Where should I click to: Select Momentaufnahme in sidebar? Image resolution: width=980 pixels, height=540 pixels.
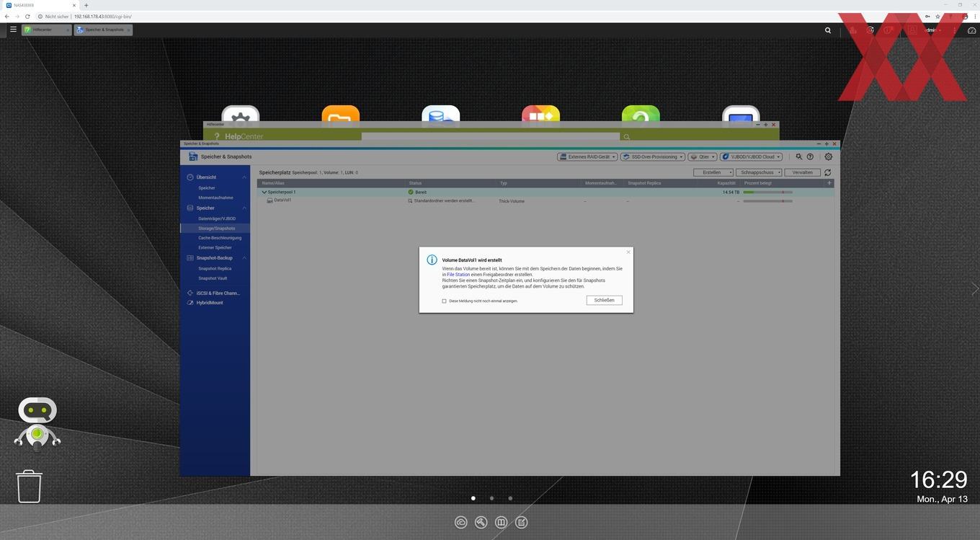point(215,198)
